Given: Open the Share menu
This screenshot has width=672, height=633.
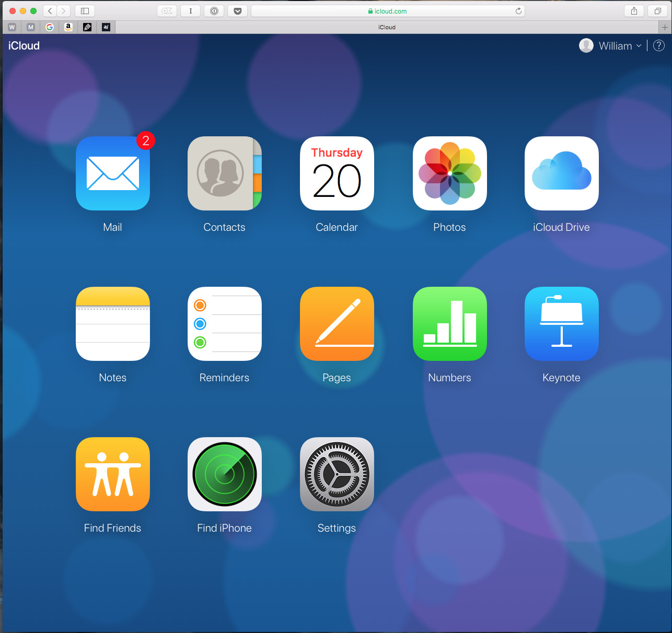Looking at the screenshot, I should pos(634,11).
